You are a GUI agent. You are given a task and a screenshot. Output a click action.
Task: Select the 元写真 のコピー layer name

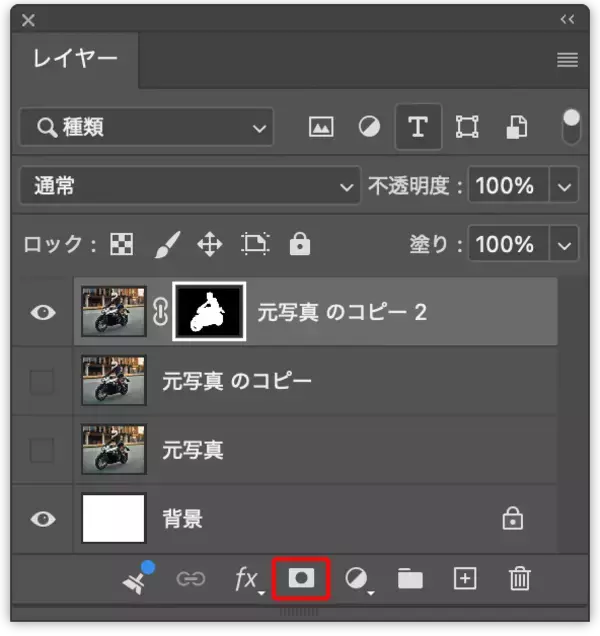pos(237,381)
